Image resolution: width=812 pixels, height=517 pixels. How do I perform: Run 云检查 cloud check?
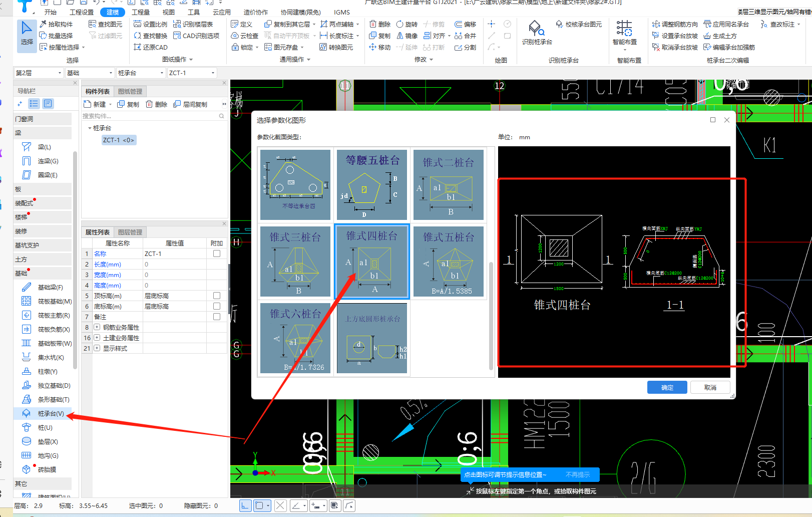pyautogui.click(x=244, y=36)
